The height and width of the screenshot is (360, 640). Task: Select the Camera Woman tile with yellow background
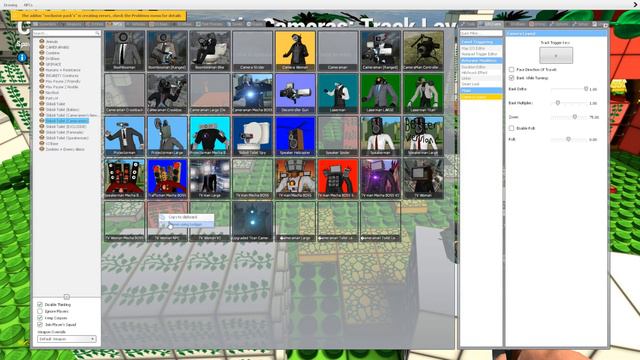295,50
